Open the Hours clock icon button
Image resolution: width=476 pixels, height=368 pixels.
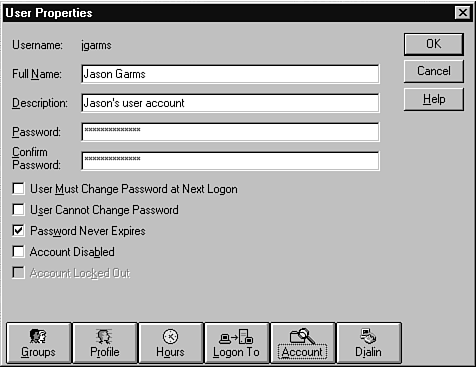pyautogui.click(x=170, y=343)
